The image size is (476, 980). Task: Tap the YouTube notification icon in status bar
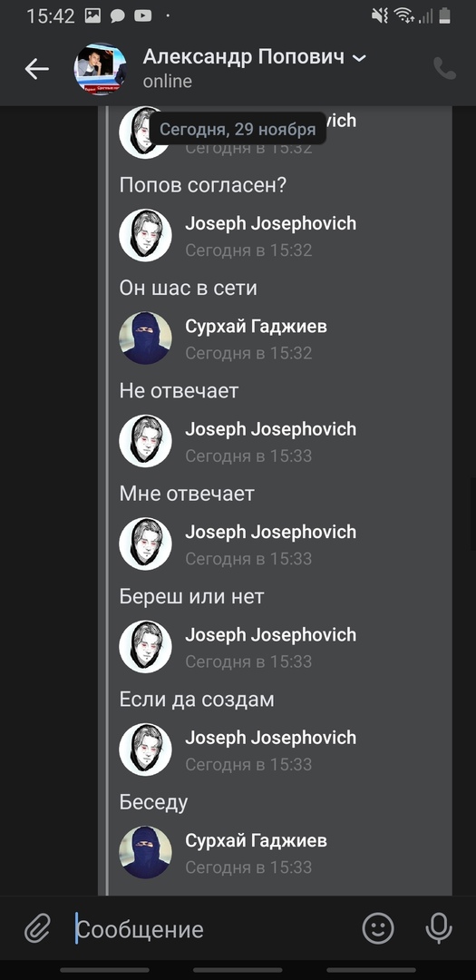[x=143, y=16]
